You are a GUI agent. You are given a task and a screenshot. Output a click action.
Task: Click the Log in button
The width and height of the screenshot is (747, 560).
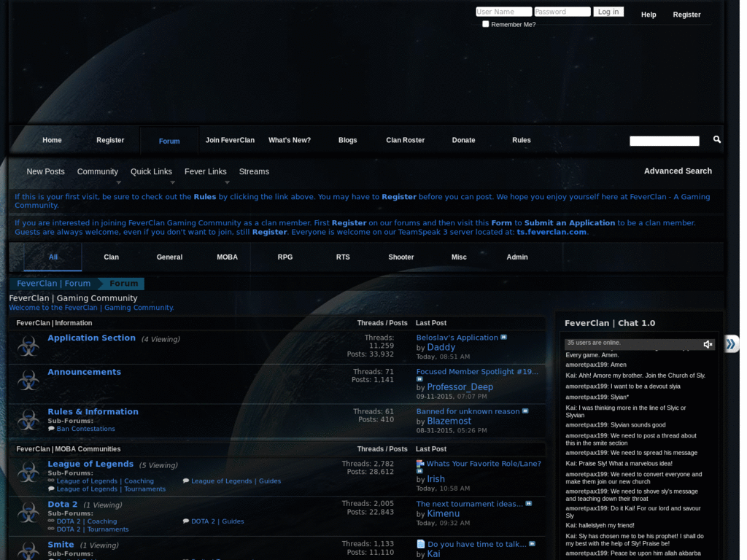pos(608,12)
